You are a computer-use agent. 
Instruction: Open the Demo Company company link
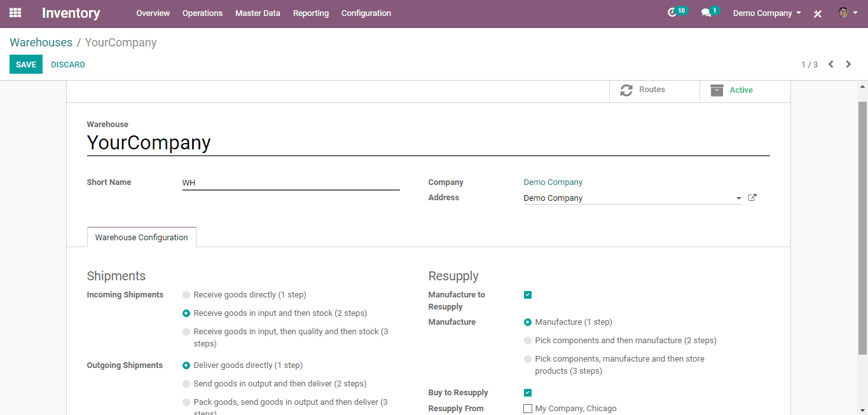(553, 182)
